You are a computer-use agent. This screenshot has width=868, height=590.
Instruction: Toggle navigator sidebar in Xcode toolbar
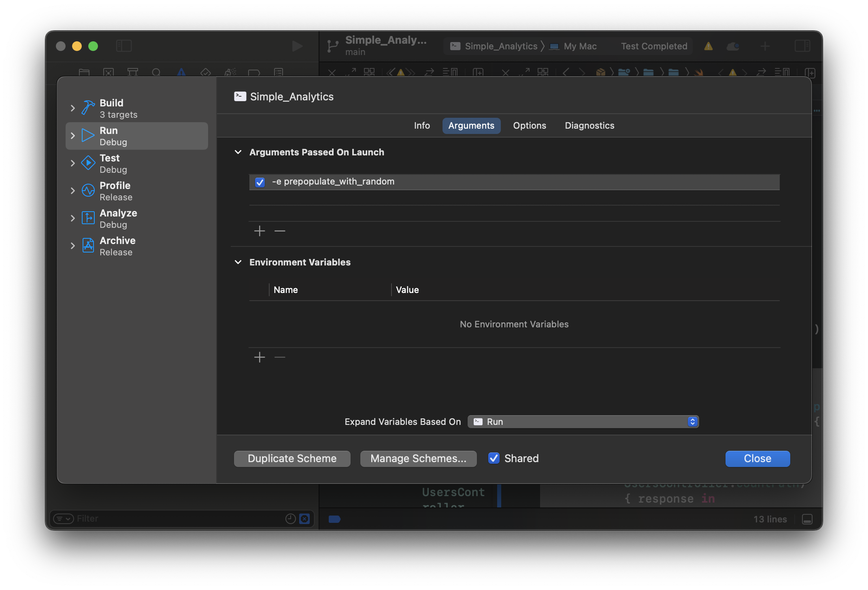pos(124,46)
